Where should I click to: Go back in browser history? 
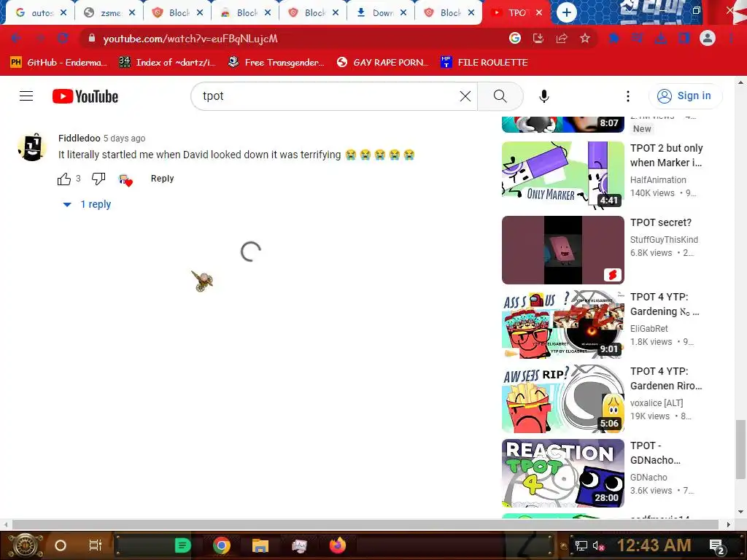pos(16,39)
